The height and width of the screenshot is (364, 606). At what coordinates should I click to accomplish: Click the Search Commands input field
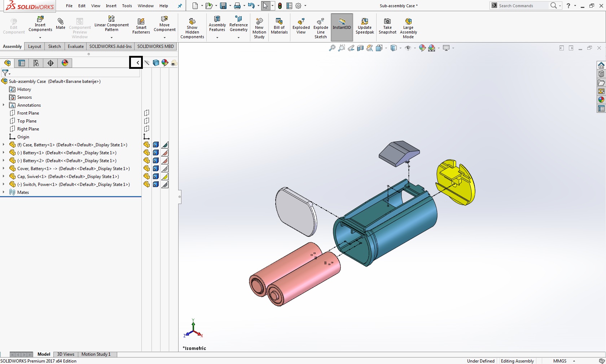522,6
